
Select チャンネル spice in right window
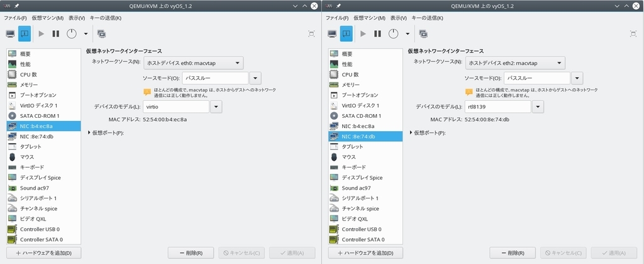coord(365,209)
